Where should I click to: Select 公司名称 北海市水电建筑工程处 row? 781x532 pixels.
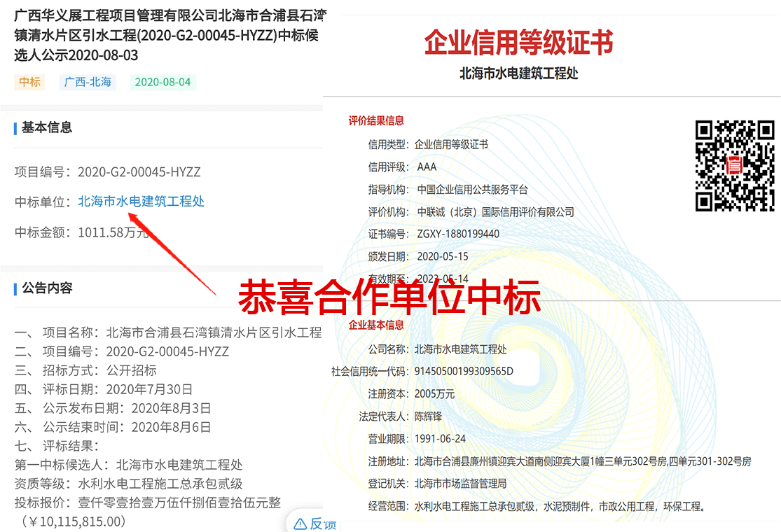point(437,349)
